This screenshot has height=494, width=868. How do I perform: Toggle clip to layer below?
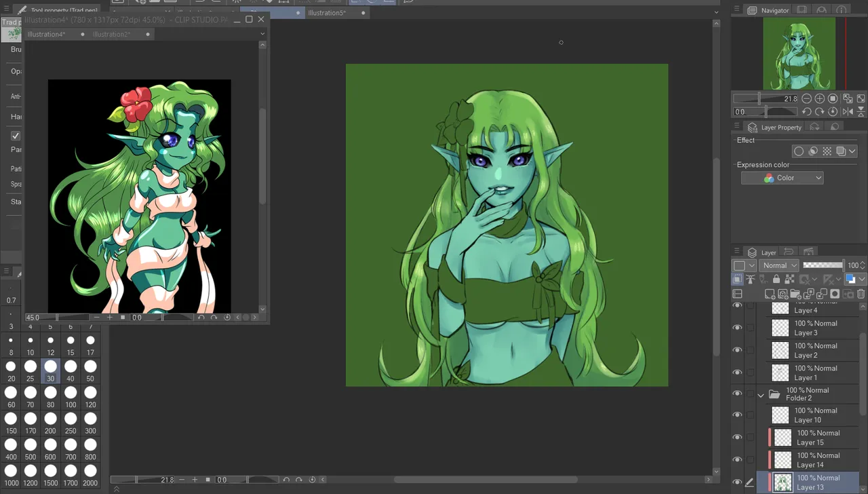pos(737,279)
